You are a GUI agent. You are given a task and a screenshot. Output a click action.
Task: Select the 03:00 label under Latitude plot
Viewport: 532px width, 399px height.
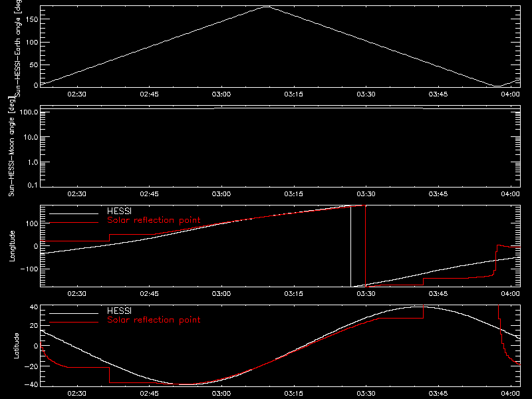tap(221, 393)
